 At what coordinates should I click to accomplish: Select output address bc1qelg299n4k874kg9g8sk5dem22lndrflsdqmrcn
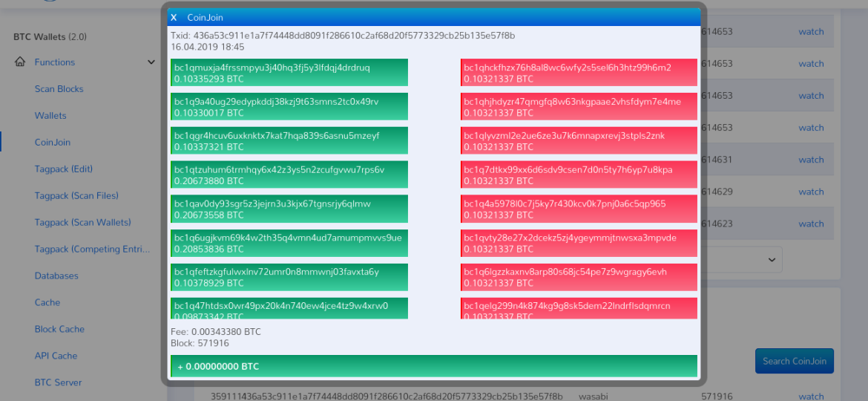[x=579, y=308]
